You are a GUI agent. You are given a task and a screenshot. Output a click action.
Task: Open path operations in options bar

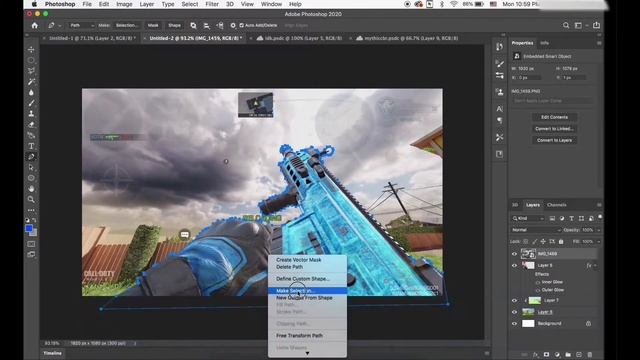[193, 25]
